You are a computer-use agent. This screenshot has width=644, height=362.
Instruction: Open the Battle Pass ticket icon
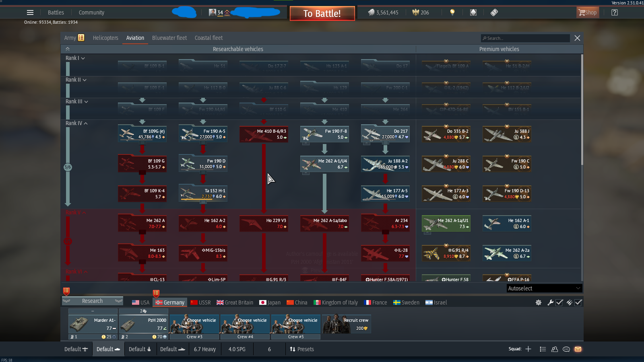point(494,12)
